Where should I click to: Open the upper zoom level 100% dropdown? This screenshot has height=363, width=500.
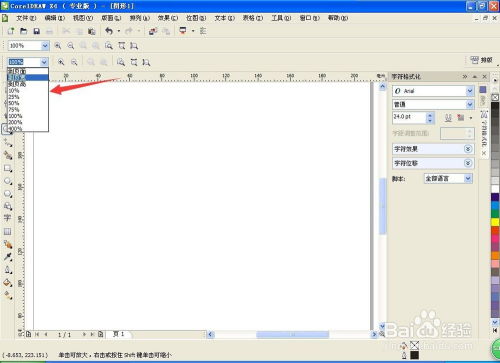[x=45, y=46]
